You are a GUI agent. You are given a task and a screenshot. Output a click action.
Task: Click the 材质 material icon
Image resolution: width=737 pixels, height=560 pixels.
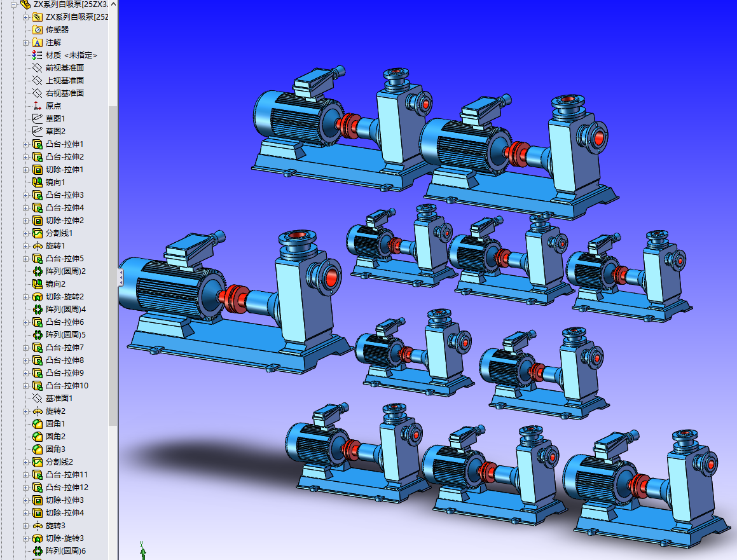[x=38, y=55]
